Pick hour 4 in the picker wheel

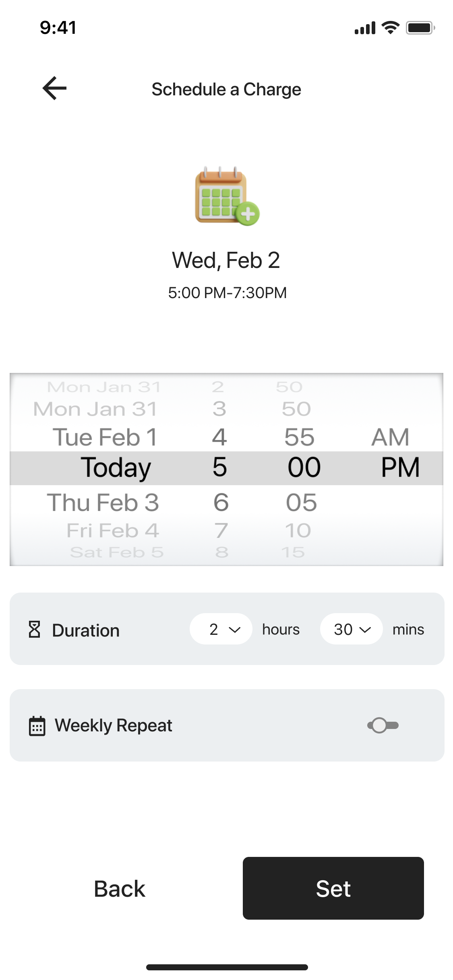(x=219, y=437)
